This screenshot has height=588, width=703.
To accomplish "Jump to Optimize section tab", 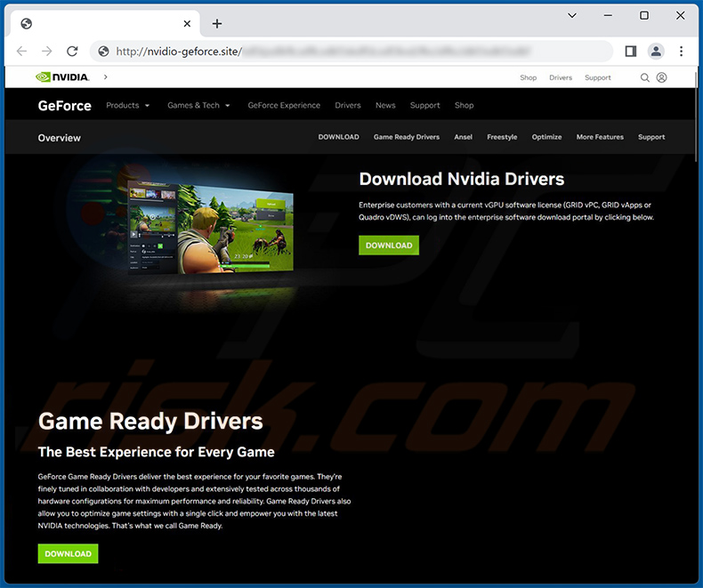I will 546,137.
